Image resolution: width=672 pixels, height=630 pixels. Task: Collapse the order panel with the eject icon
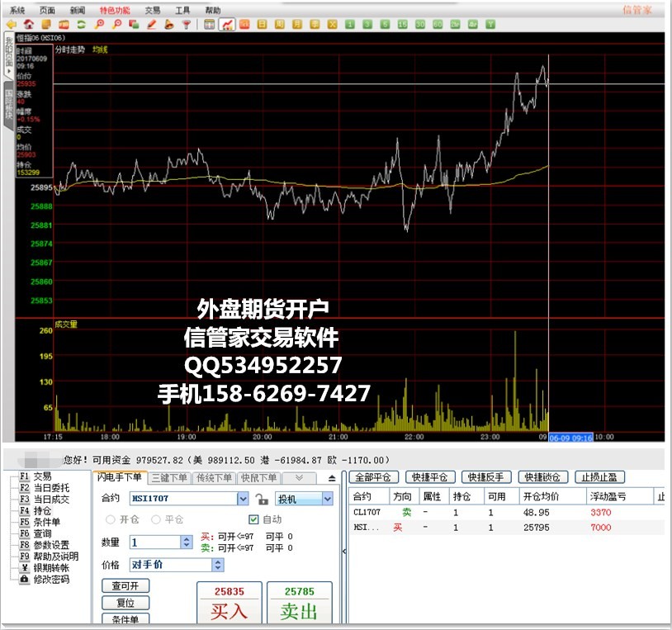pyautogui.click(x=332, y=478)
